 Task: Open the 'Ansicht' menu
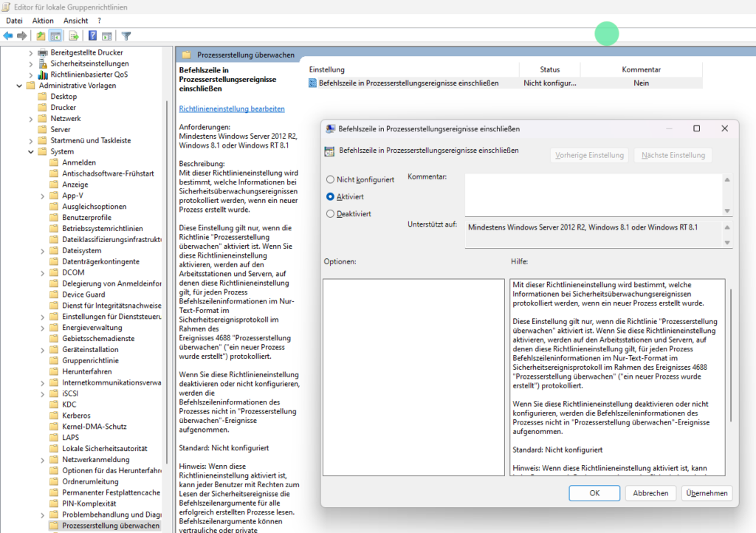pyautogui.click(x=75, y=21)
